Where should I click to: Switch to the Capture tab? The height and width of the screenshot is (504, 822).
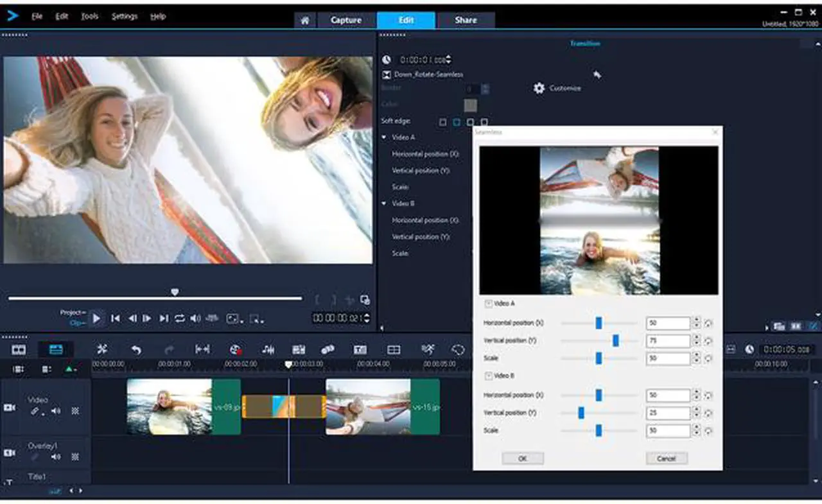tap(345, 20)
